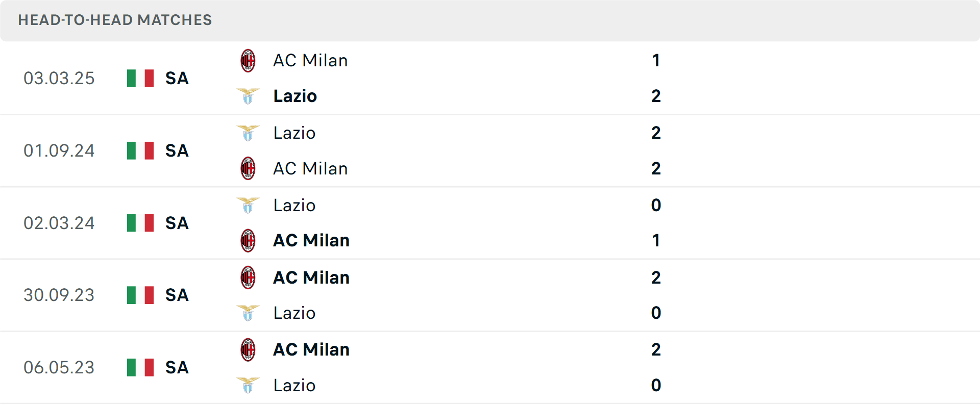Click Lazio eagle logo in 01.09.24 match
This screenshot has width=980, height=404.
[x=248, y=133]
